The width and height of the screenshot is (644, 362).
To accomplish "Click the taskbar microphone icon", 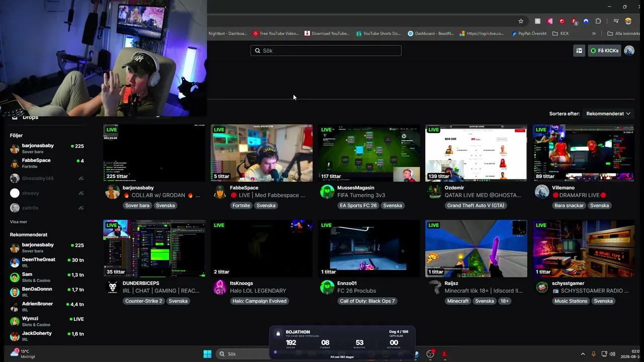I will 594,354.
